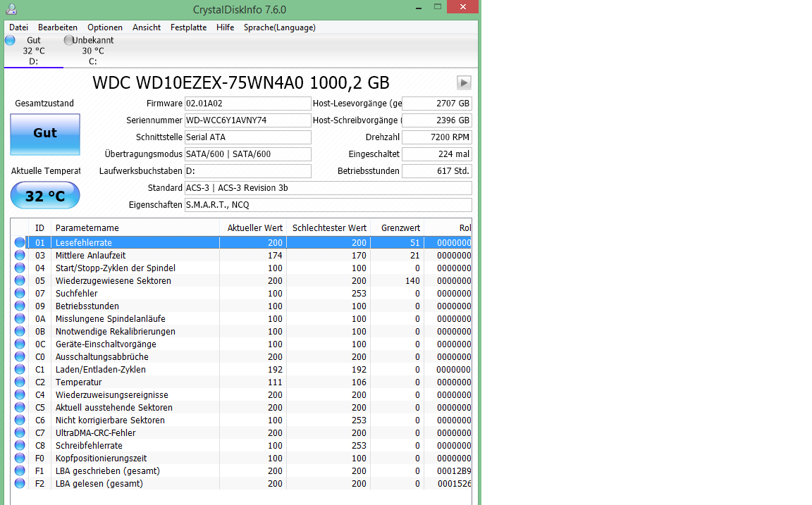Click status icon of Schreibfehlerrate row

click(x=20, y=445)
